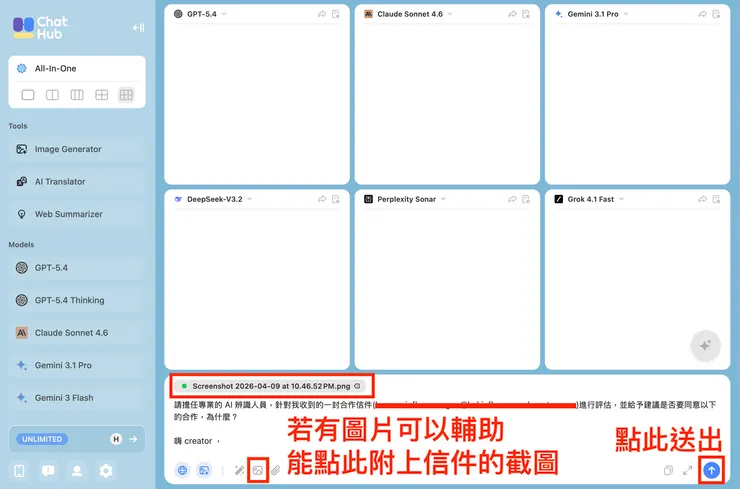Screen dimensions: 740x489
Task: Attach a file with the paperclip icon
Action: (x=275, y=470)
